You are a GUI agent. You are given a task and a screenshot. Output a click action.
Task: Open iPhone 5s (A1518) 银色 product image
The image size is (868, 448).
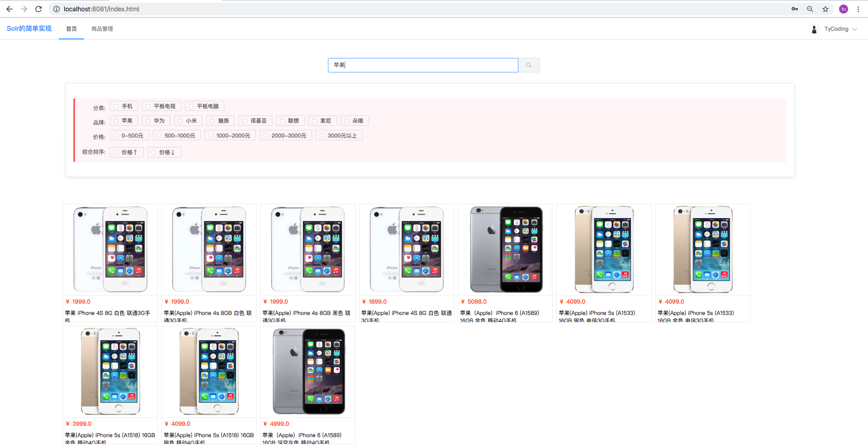[209, 372]
